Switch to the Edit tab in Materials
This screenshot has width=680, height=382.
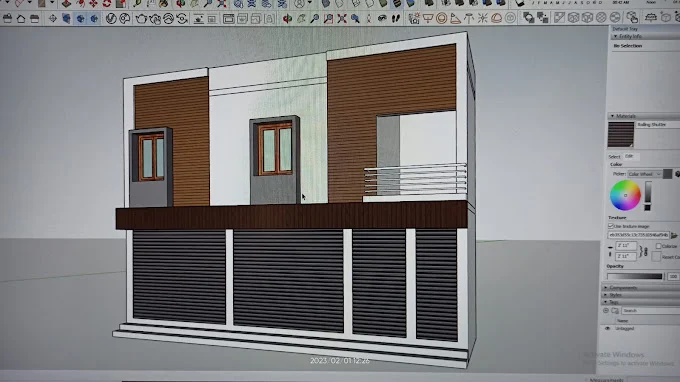630,156
